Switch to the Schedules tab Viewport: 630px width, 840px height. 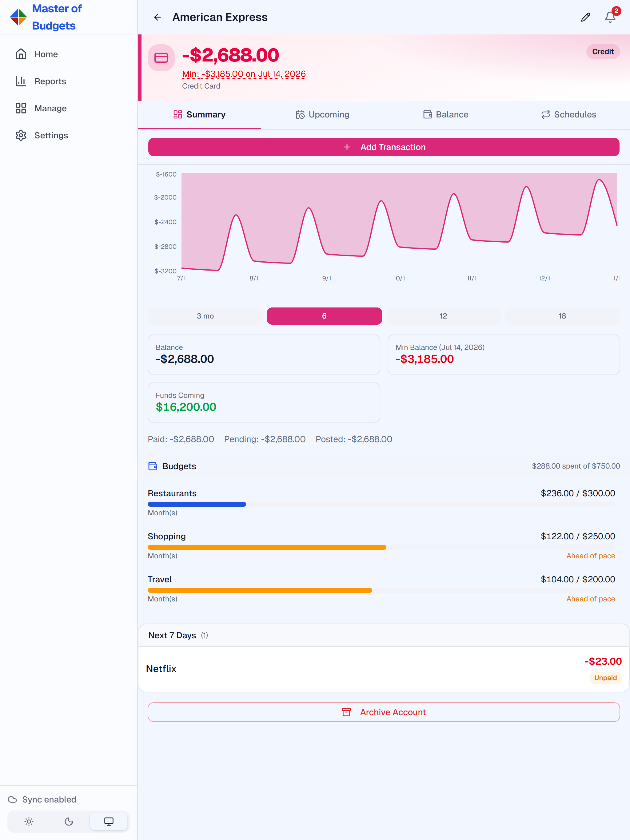click(568, 115)
